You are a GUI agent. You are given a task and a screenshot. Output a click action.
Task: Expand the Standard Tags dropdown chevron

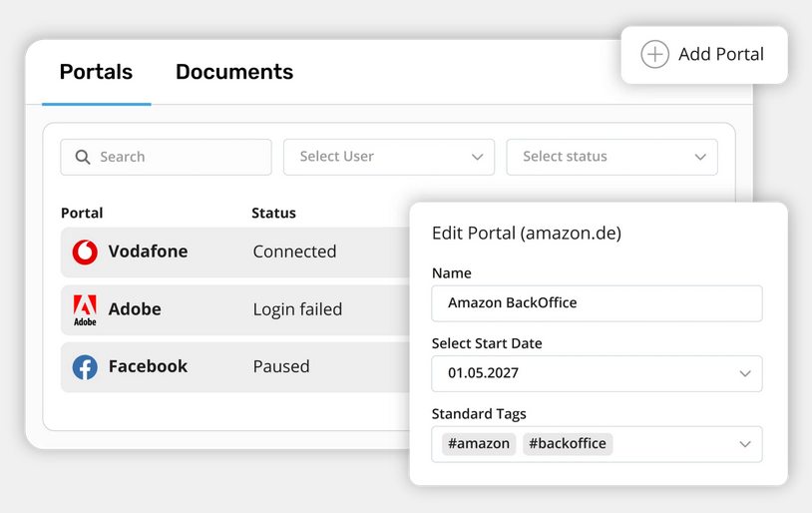pos(745,444)
